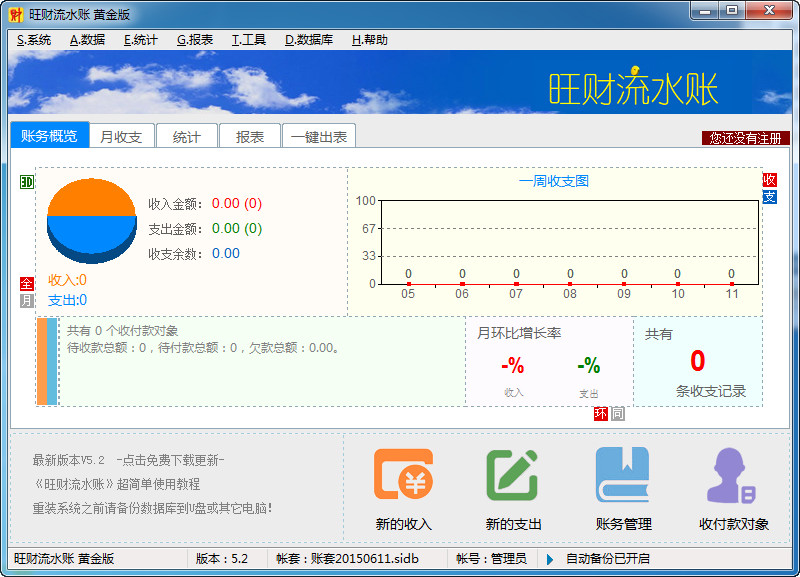Click the 重装系统之前请备份数据库 reminder link
Image resolution: width=800 pixels, height=577 pixels.
point(152,508)
